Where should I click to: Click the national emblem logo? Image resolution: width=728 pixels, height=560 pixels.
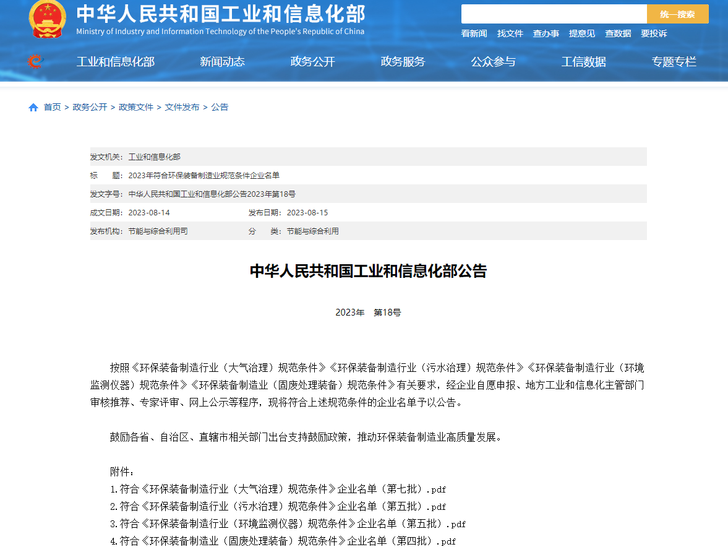coord(47,19)
